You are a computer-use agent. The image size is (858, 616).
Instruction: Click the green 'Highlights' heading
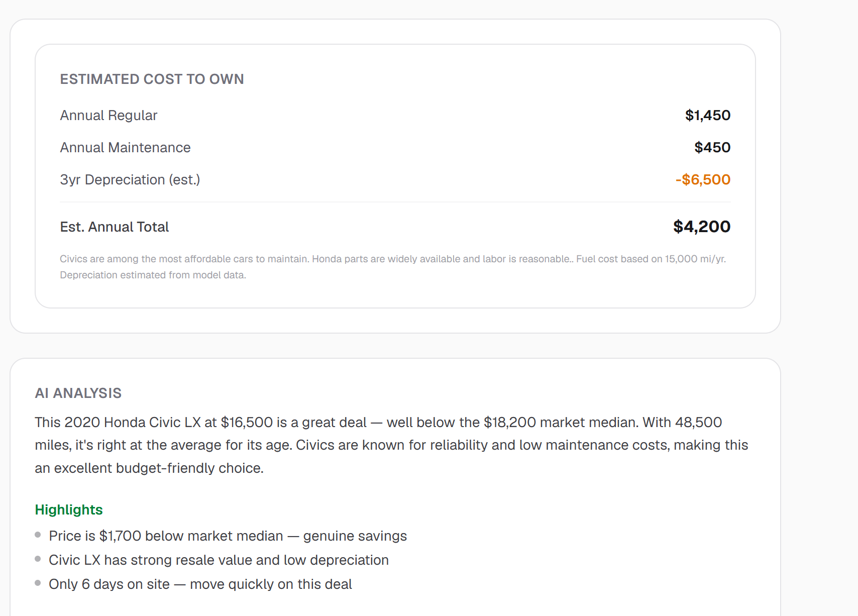point(69,510)
